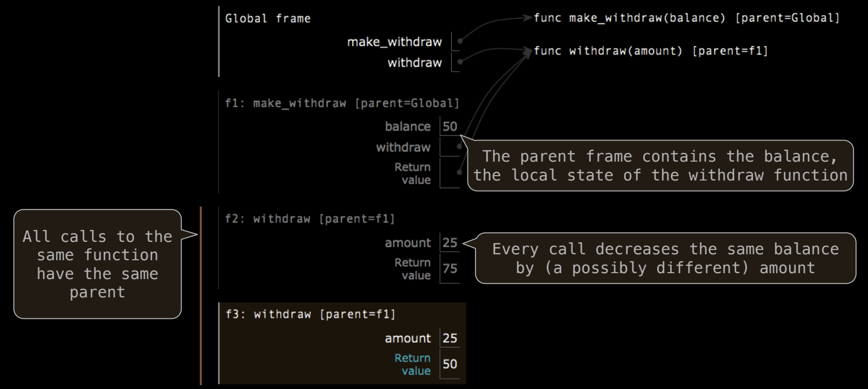The height and width of the screenshot is (389, 868).
Task: Click the 'All calls to the same function' callout
Action: point(98,264)
